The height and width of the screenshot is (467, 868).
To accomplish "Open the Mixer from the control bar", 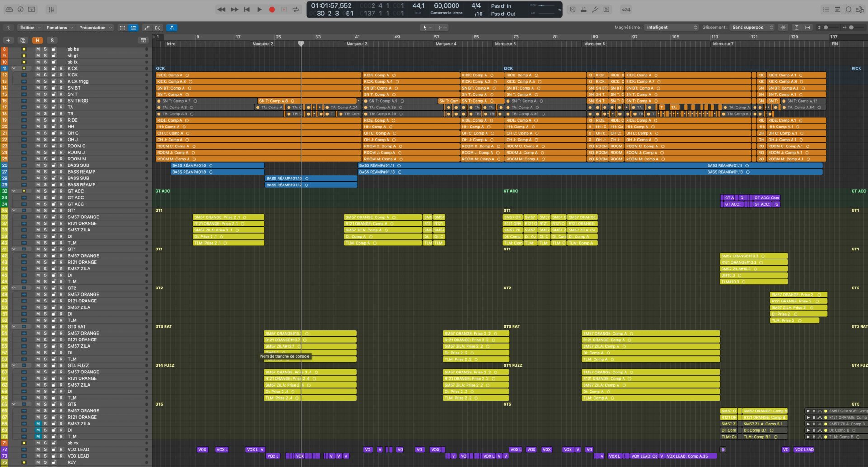I will point(51,9).
